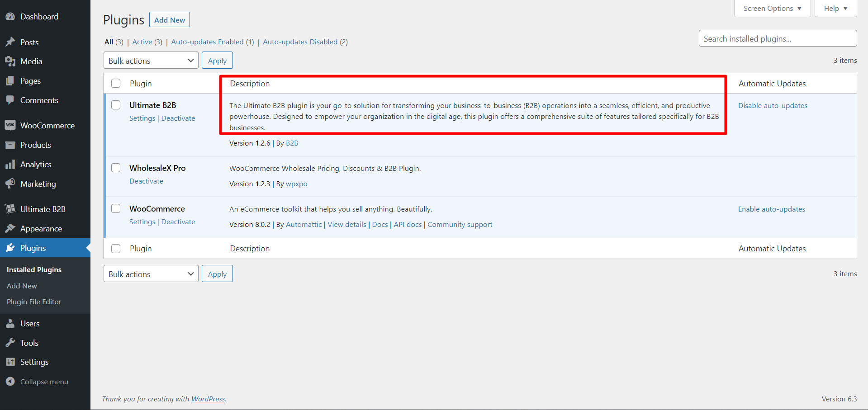
Task: Enable auto-updates for WooCommerce
Action: click(x=772, y=209)
